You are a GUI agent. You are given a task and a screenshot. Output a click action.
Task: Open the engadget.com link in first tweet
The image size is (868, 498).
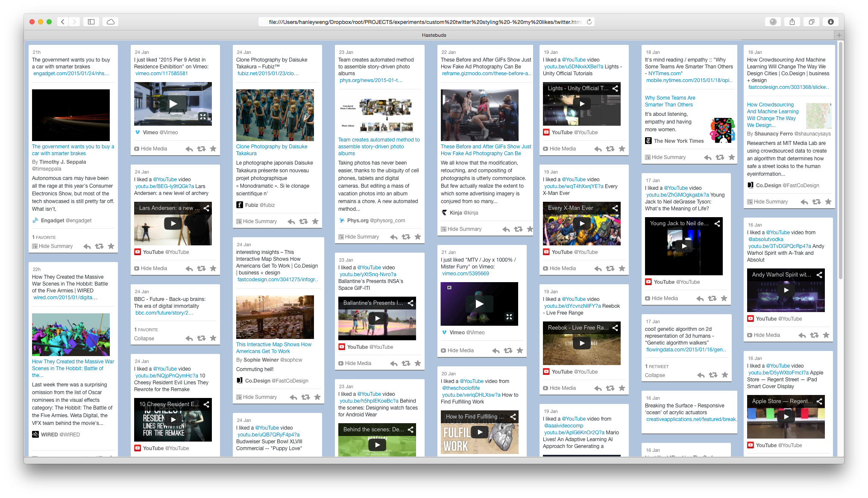71,74
